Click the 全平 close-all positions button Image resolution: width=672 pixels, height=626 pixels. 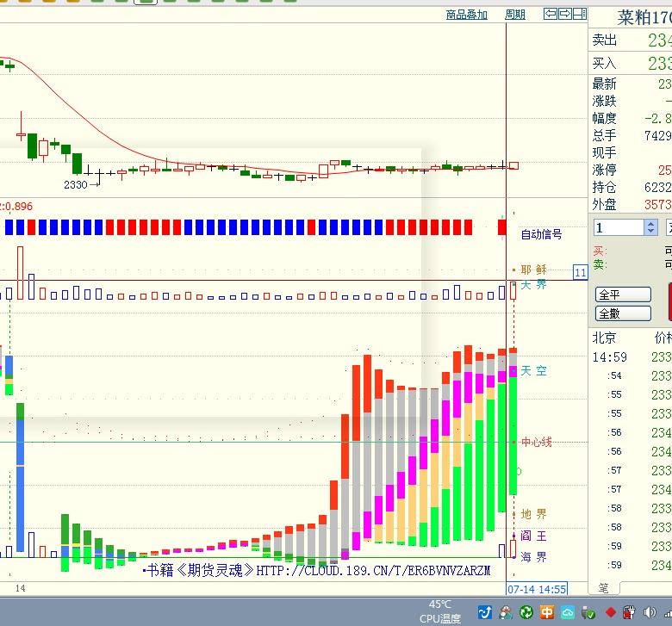(621, 294)
